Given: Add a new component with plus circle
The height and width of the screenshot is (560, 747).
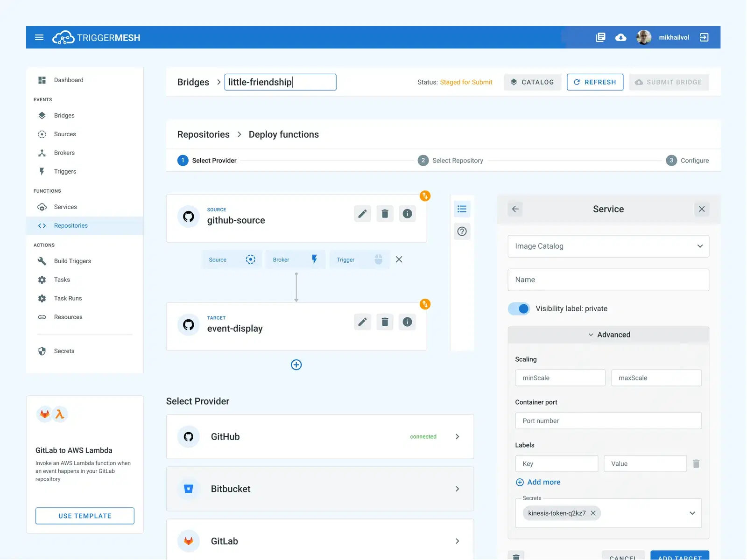Looking at the screenshot, I should pos(296,365).
